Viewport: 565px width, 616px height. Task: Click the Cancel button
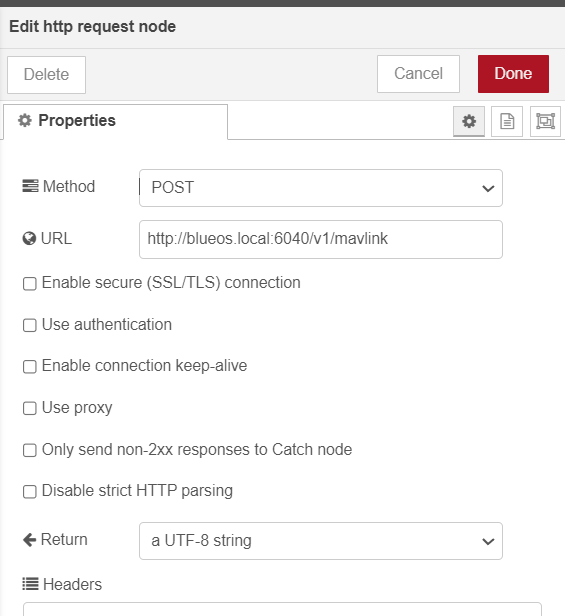pos(418,74)
